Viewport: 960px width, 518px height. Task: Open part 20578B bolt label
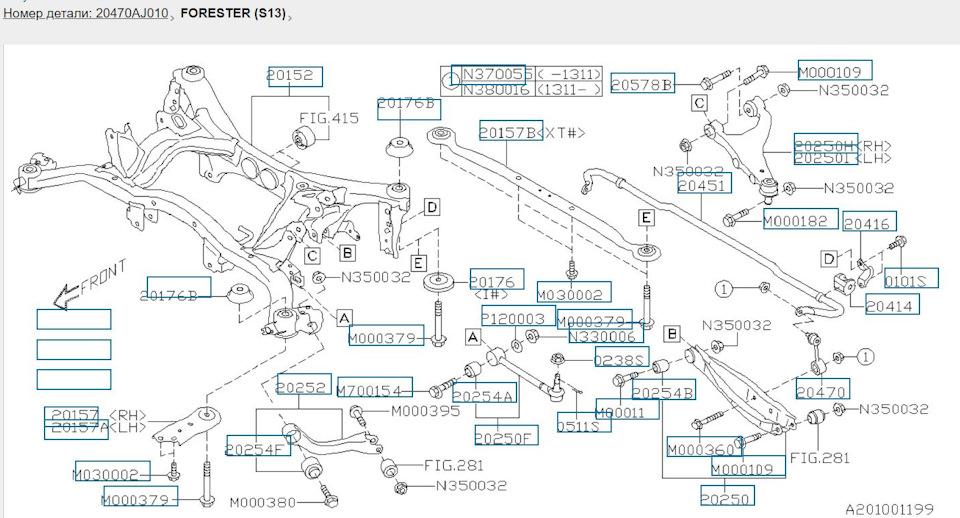642,83
